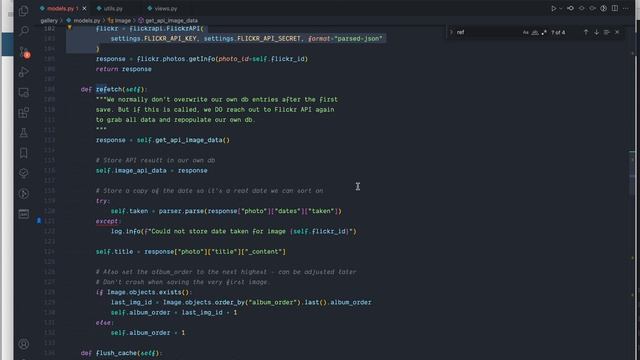Toggle Find in Selection

point(607,32)
